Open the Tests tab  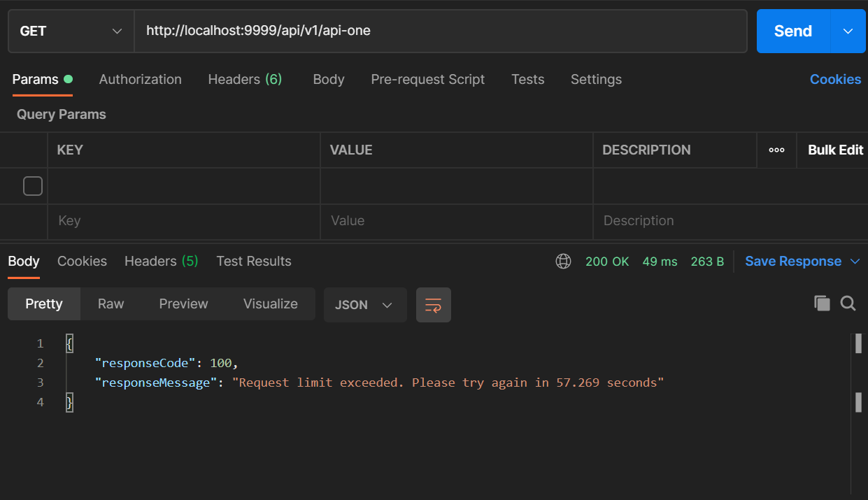(x=527, y=79)
